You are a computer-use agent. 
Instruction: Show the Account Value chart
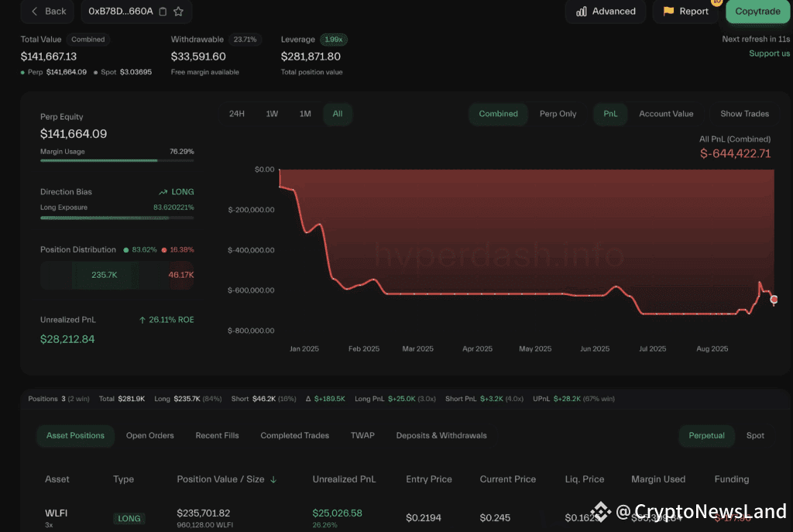666,114
